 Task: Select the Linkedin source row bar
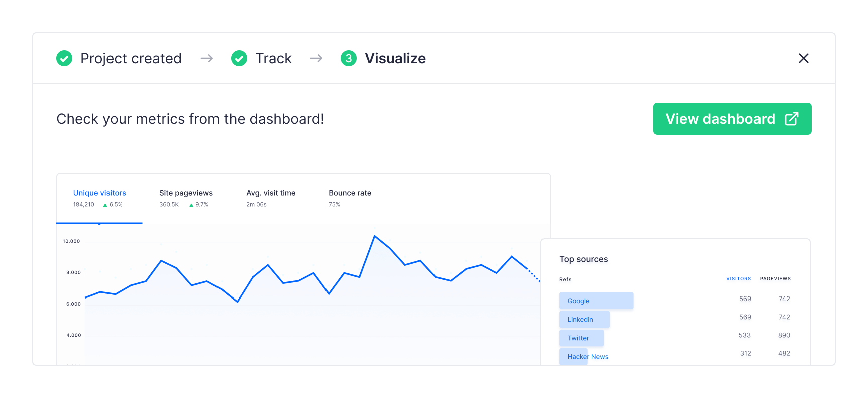(584, 319)
